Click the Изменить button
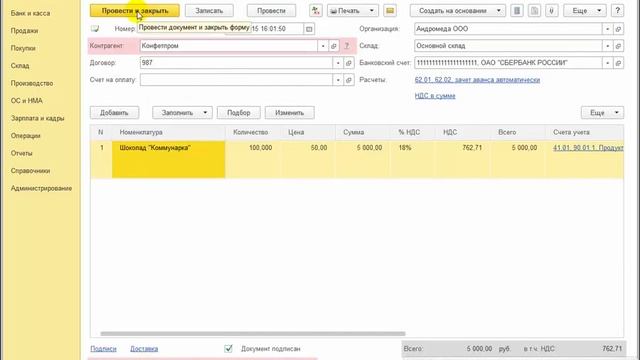 [289, 113]
